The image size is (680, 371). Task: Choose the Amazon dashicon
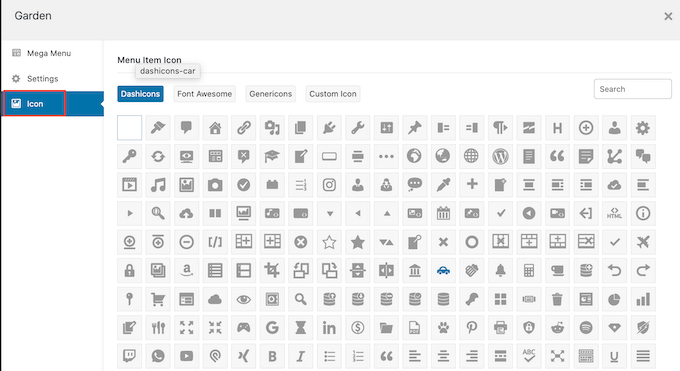pos(186,270)
